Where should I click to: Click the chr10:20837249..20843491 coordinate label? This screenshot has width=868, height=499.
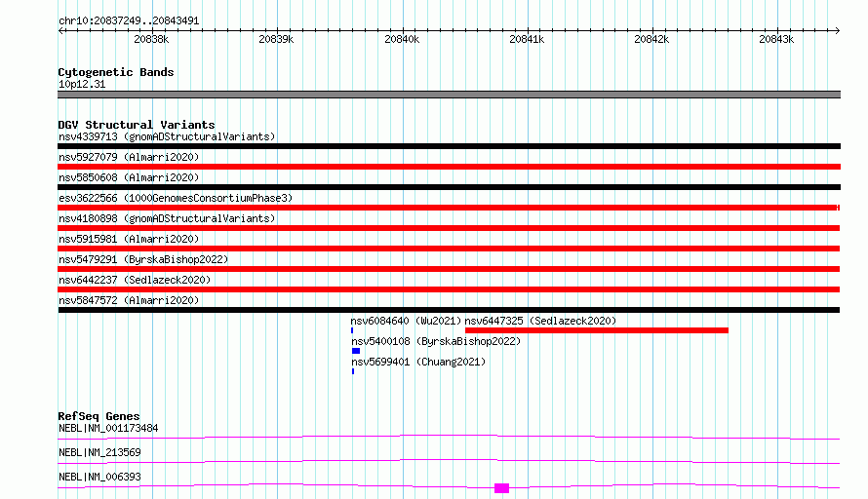129,21
